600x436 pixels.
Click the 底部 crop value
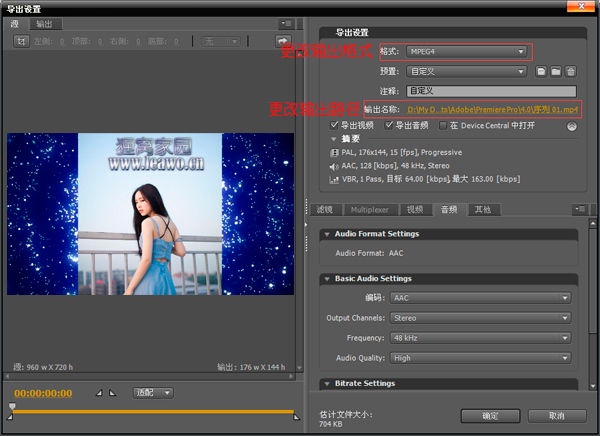176,41
